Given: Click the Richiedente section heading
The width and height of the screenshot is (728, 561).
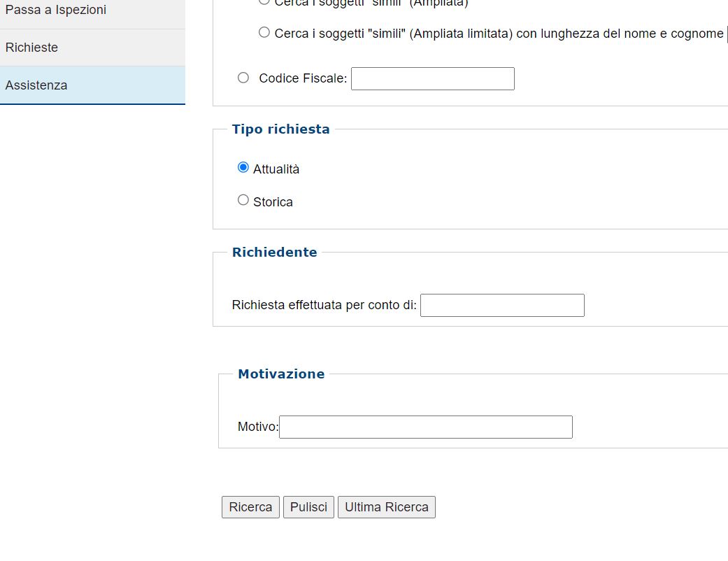Looking at the screenshot, I should (274, 253).
